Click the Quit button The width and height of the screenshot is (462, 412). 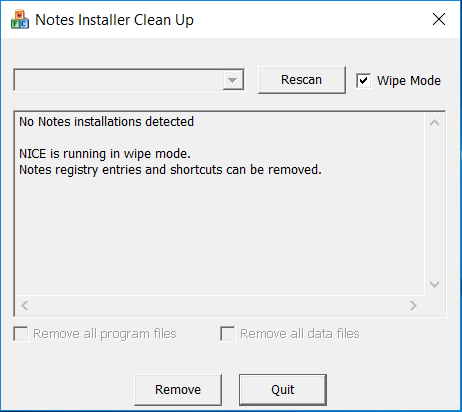click(283, 390)
